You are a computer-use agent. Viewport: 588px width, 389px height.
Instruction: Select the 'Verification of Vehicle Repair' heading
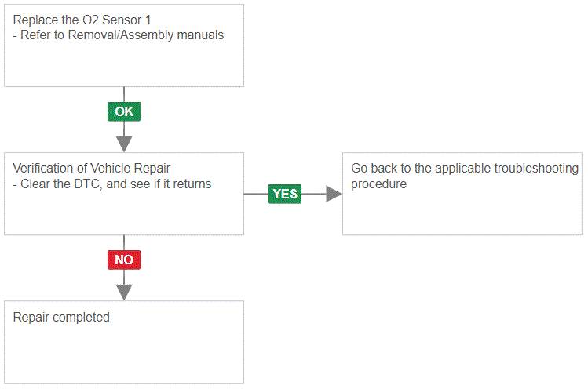pyautogui.click(x=91, y=169)
